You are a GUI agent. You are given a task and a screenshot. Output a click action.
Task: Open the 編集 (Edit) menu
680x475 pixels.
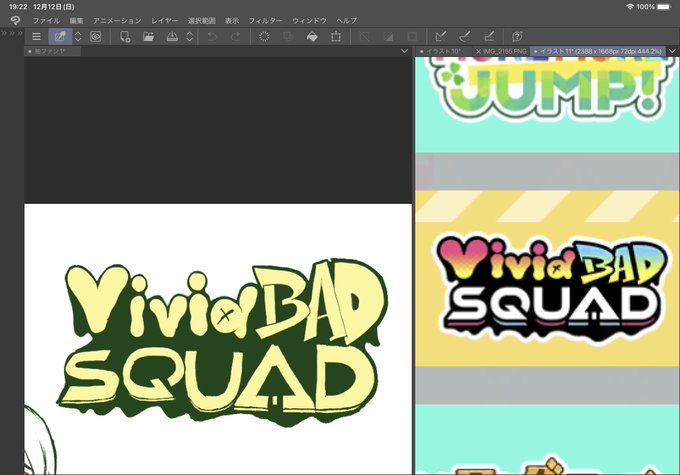[76, 20]
